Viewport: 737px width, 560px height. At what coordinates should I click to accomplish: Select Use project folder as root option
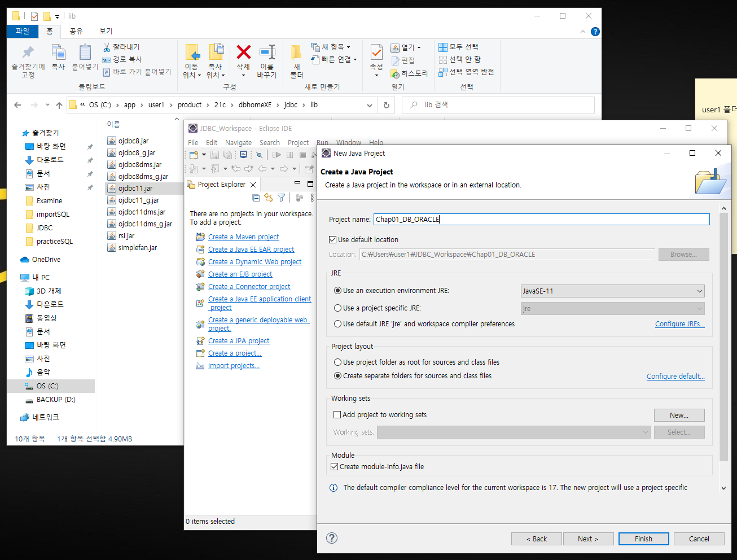[338, 362]
